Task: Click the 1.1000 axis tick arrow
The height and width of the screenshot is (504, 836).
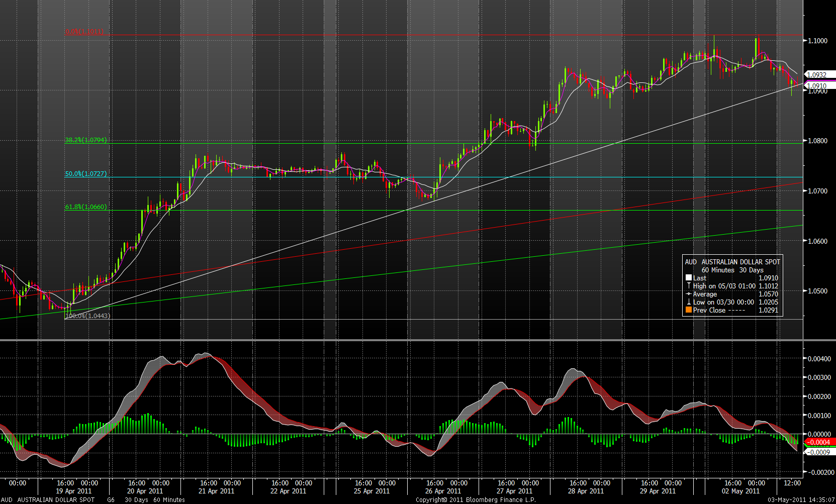Action: (x=806, y=41)
